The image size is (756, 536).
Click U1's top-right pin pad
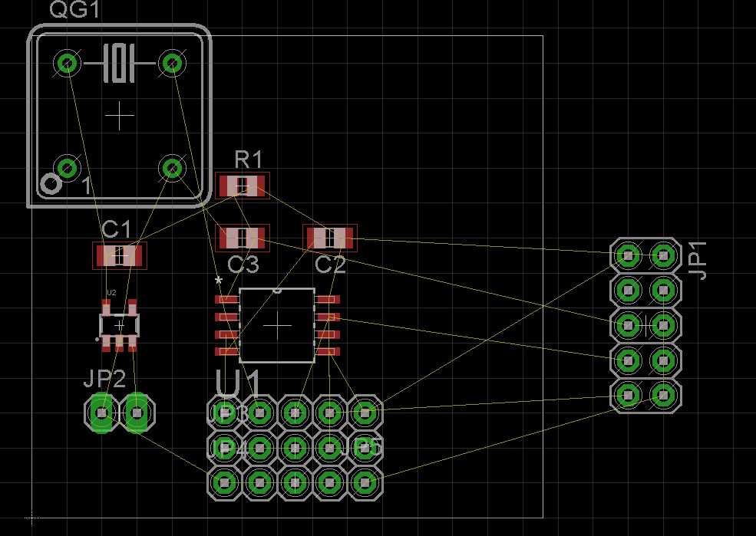point(328,300)
